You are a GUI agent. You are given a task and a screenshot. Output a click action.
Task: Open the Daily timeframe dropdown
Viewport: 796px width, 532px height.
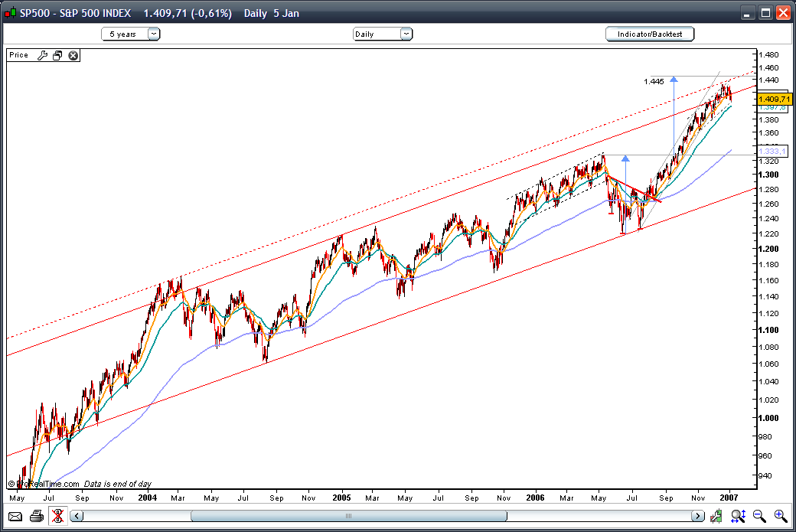(383, 34)
